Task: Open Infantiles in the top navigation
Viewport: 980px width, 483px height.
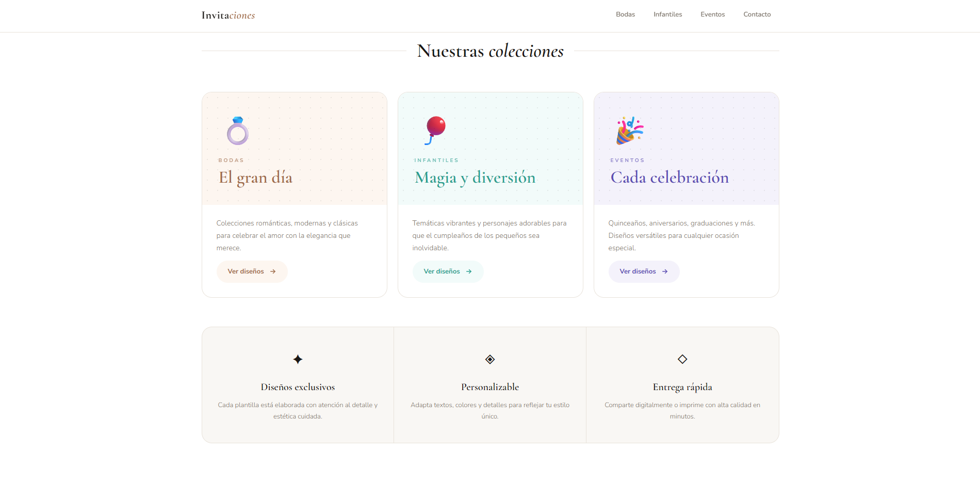Action: click(667, 14)
